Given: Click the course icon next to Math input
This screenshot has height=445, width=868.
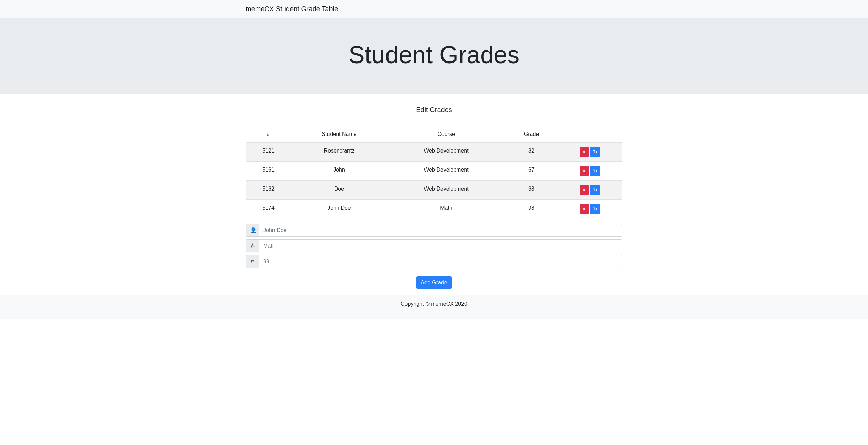Looking at the screenshot, I should (x=252, y=246).
